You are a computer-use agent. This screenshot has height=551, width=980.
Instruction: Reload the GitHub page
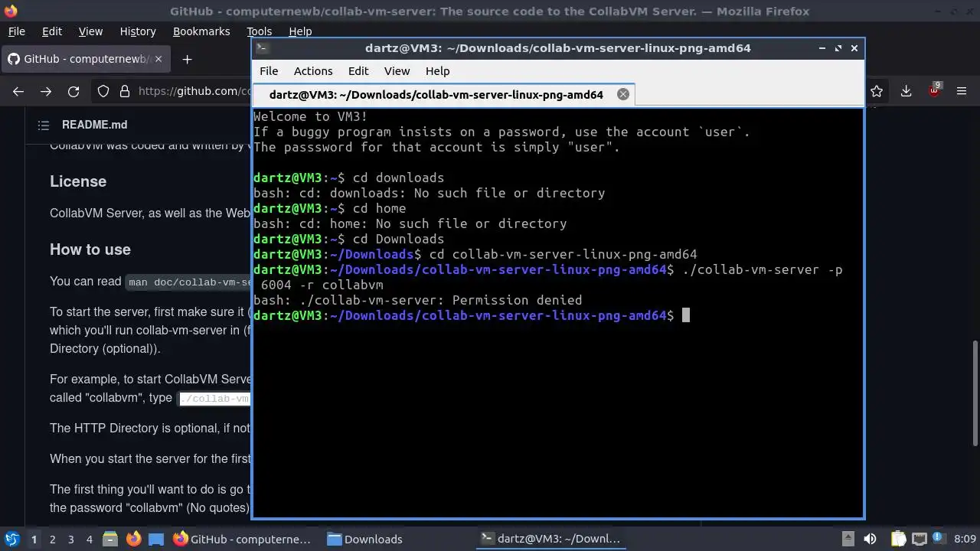click(x=73, y=91)
